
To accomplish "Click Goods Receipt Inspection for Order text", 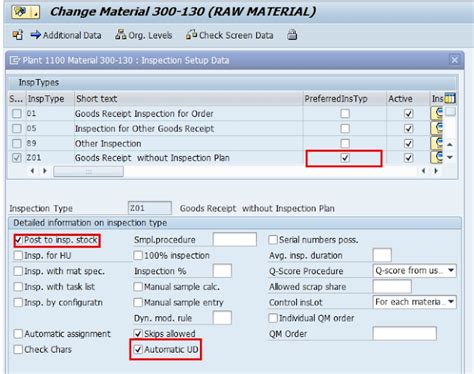I will click(x=144, y=114).
